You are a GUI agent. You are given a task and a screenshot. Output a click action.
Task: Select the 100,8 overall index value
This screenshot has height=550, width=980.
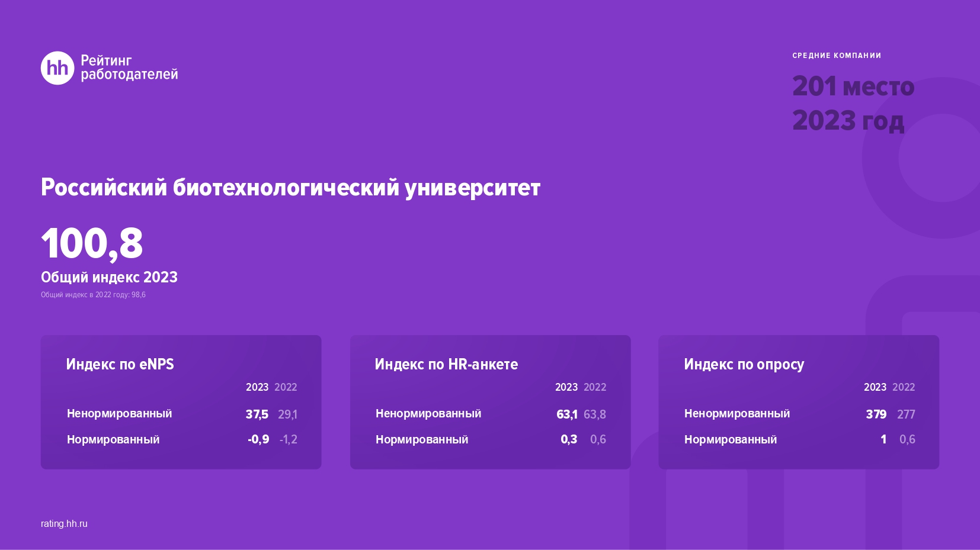pos(92,243)
